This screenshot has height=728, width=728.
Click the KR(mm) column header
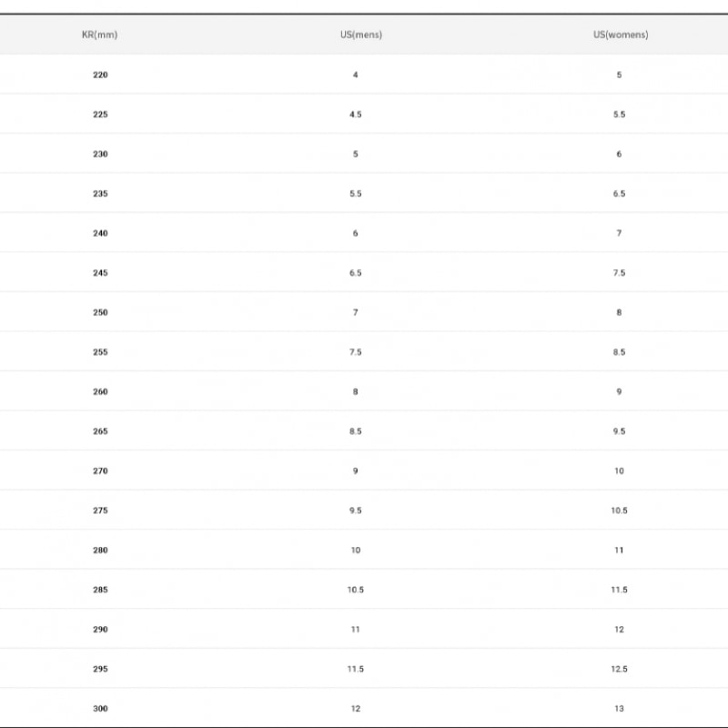(100, 35)
